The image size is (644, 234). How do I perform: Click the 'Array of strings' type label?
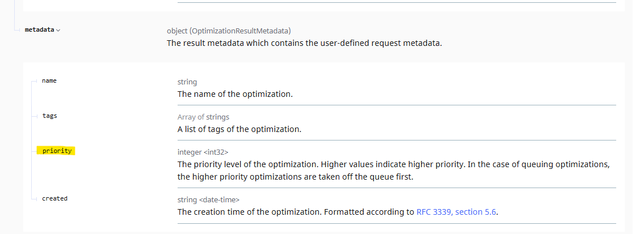point(203,117)
